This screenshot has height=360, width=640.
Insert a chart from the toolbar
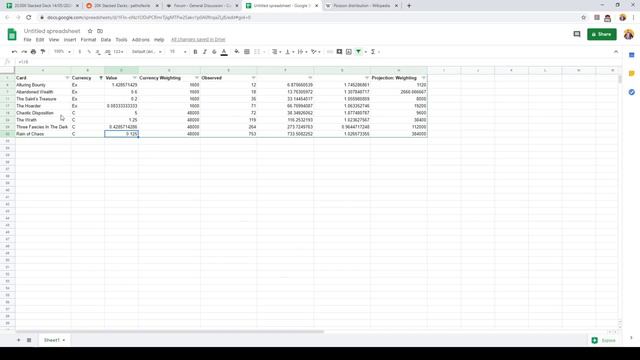pyautogui.click(x=349, y=52)
